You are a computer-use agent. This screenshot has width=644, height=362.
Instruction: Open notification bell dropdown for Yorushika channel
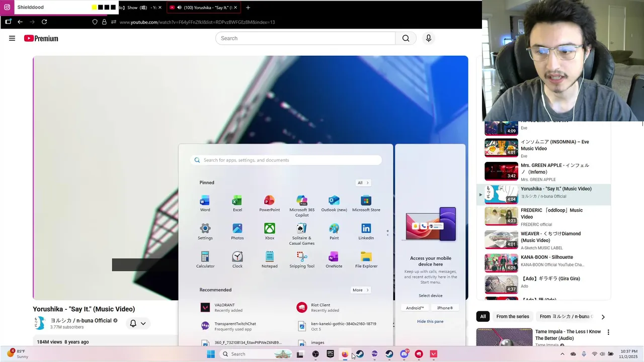[x=137, y=323]
